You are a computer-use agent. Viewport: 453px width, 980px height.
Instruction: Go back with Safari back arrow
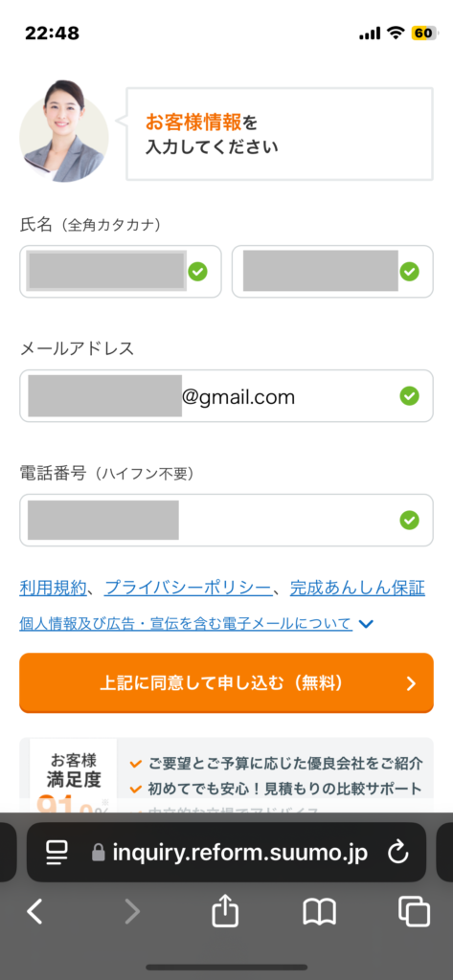point(35,912)
